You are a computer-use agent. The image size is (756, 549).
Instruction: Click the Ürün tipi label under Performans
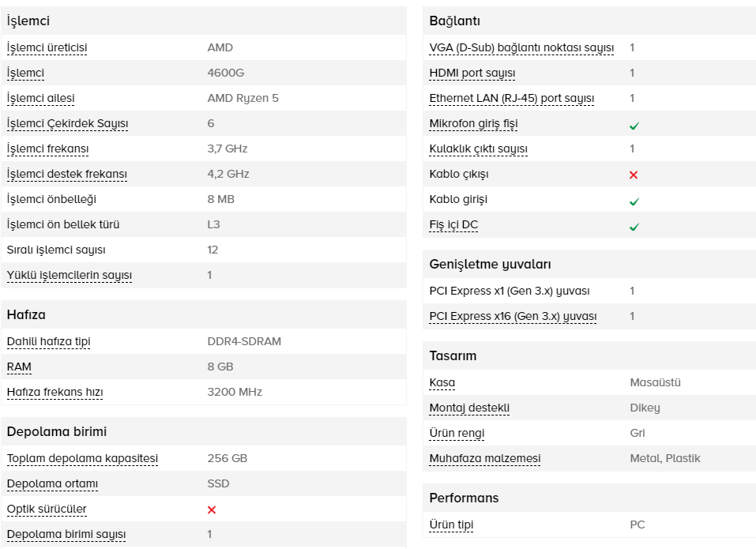click(451, 525)
